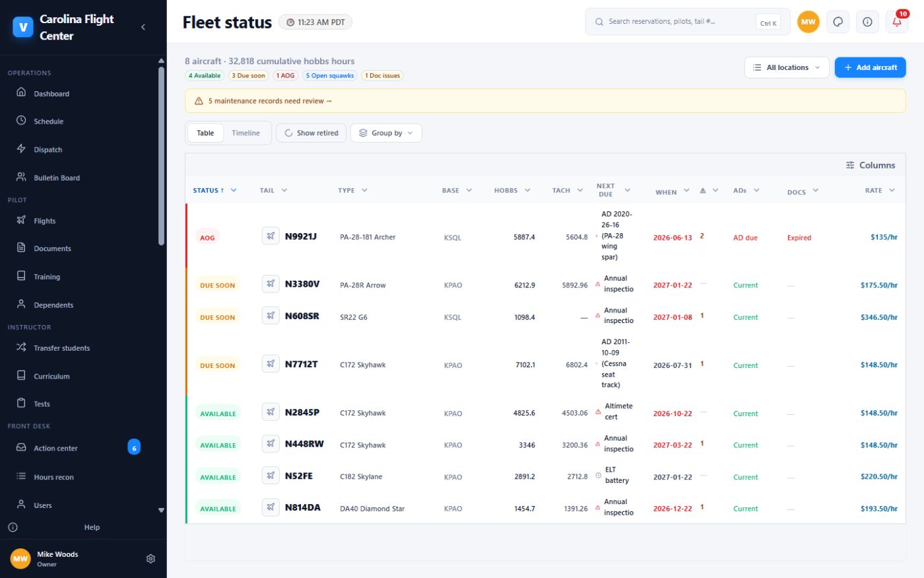Click the MW avatar in the top bar
Screen dimensions: 924x578
808,22
